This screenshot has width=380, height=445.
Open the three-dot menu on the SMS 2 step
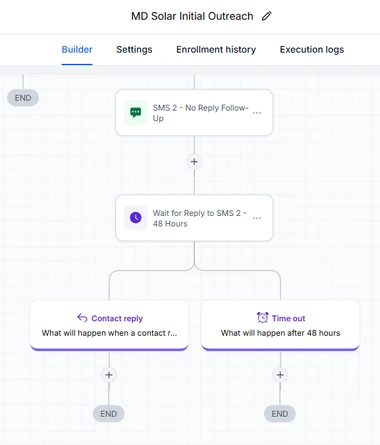tap(257, 113)
